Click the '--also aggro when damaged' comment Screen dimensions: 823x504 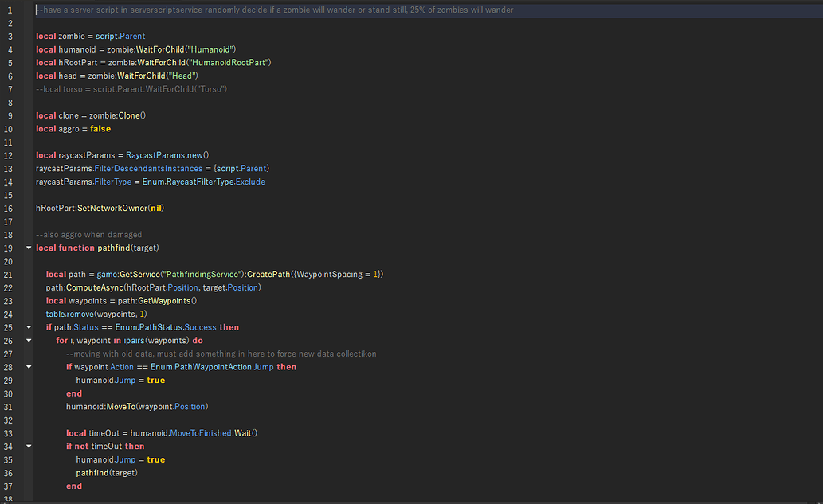click(88, 235)
